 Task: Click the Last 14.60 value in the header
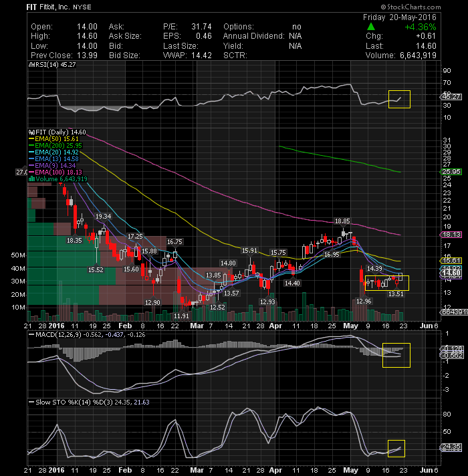pos(426,46)
